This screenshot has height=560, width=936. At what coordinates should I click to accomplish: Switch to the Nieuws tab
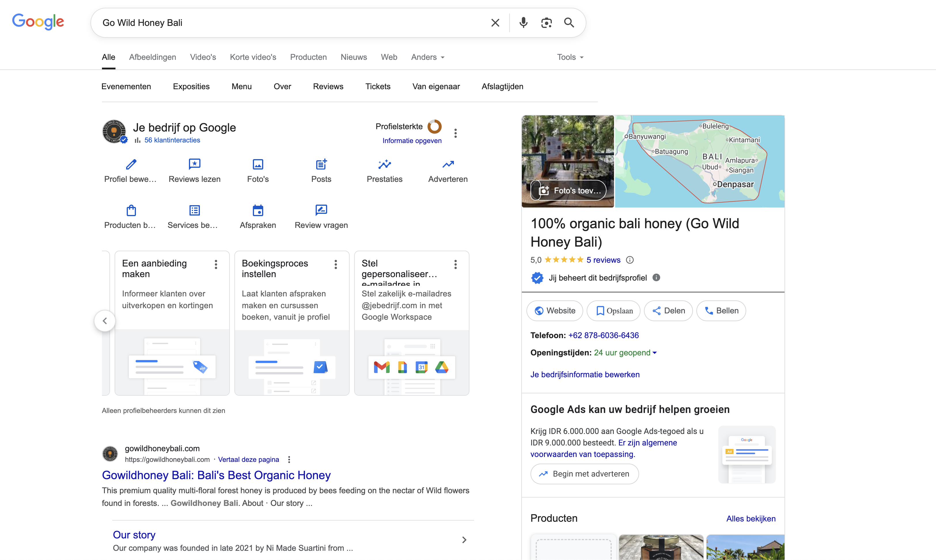[x=354, y=57]
